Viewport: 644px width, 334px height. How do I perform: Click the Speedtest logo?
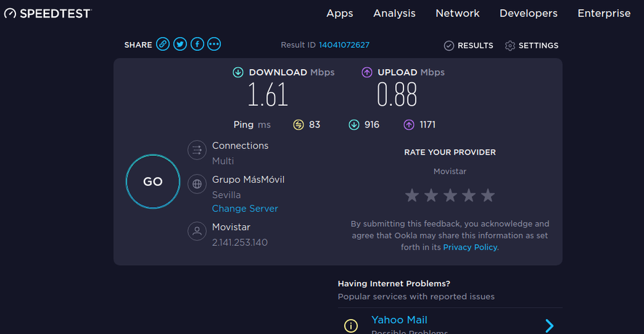47,14
